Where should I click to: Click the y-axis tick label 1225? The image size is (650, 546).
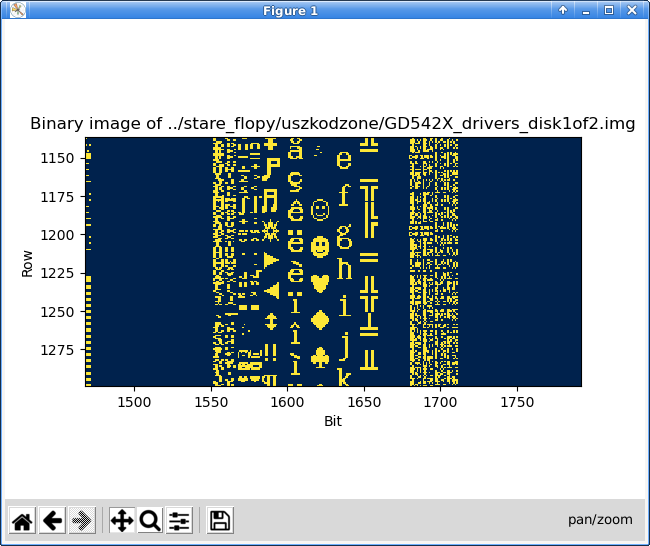tap(57, 273)
